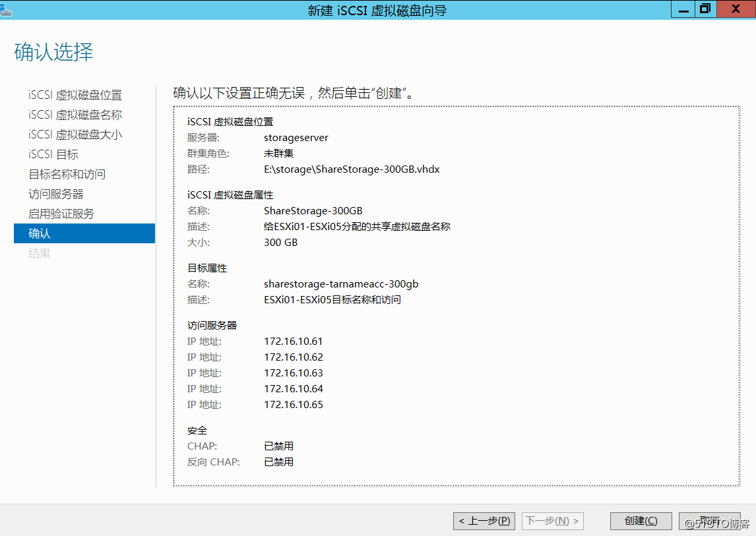Open the 启用验证服务 step
Screen dimensions: 756x536
pyautogui.click(x=61, y=214)
